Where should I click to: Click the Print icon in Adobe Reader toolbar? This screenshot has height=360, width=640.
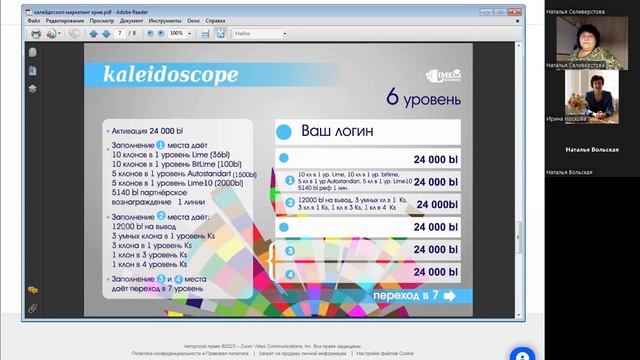tap(36, 33)
